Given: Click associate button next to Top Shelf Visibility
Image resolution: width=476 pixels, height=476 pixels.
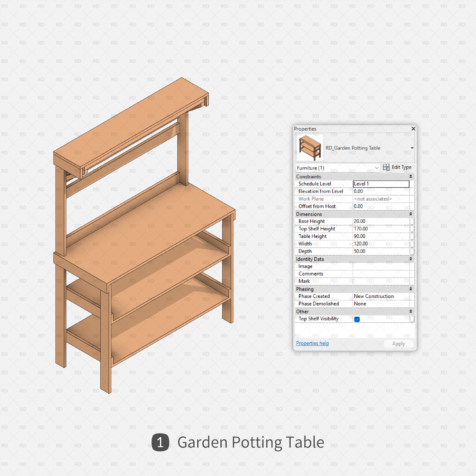Looking at the screenshot, I should 412,319.
